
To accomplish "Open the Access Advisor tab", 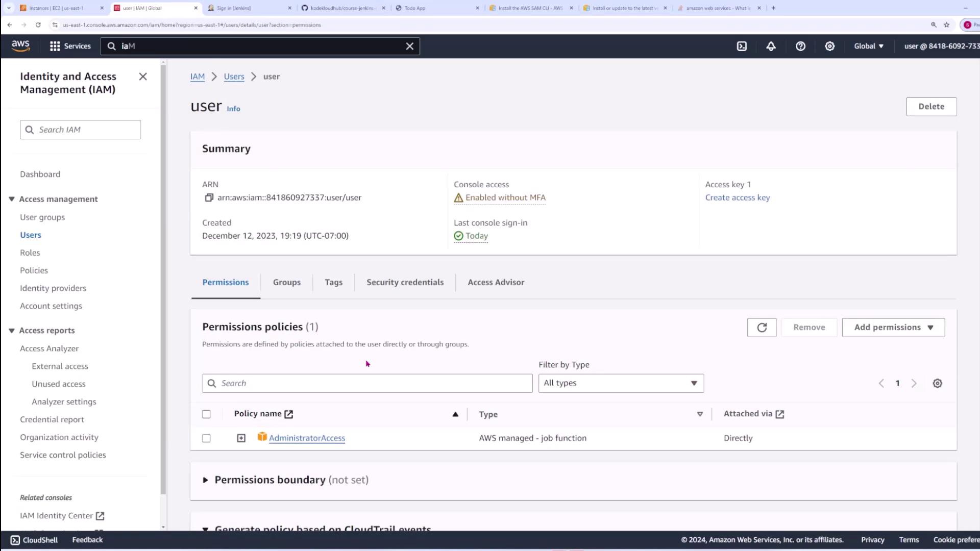I will click(496, 282).
